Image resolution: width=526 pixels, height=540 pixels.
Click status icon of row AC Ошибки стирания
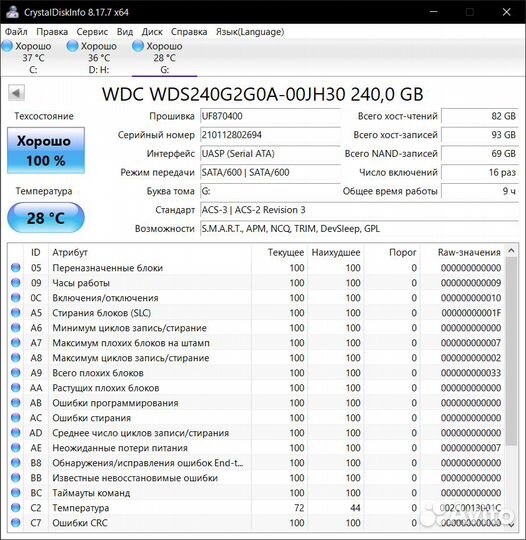click(x=16, y=418)
